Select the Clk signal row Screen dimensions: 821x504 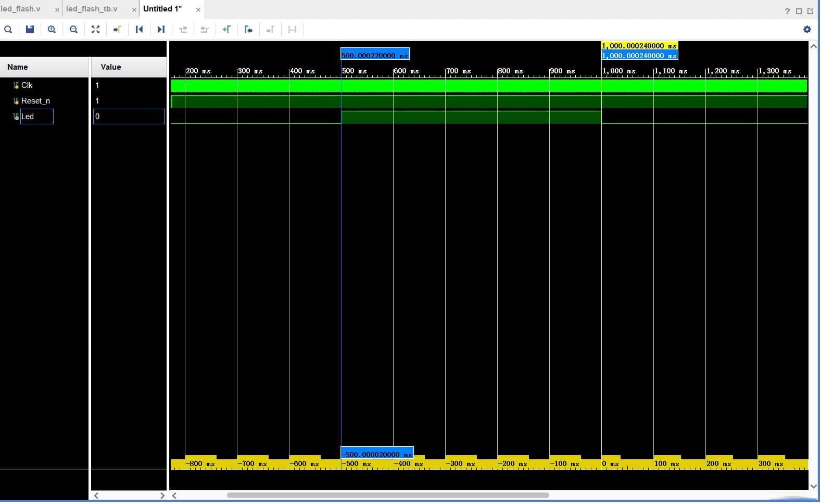pyautogui.click(x=44, y=85)
